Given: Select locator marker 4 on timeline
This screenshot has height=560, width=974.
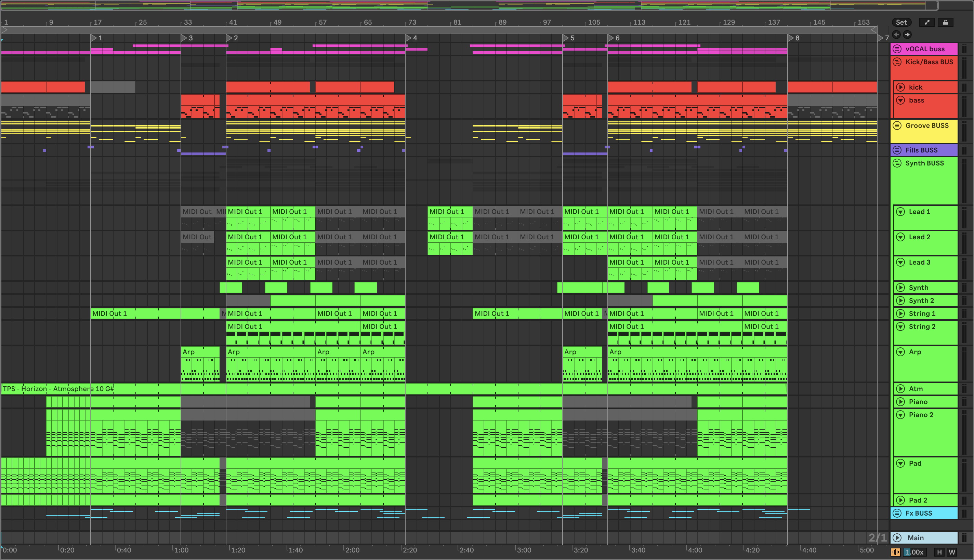Looking at the screenshot, I should pos(409,38).
